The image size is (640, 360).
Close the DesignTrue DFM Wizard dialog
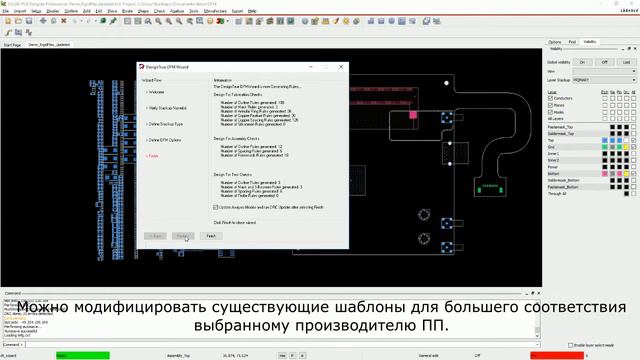[x=341, y=67]
